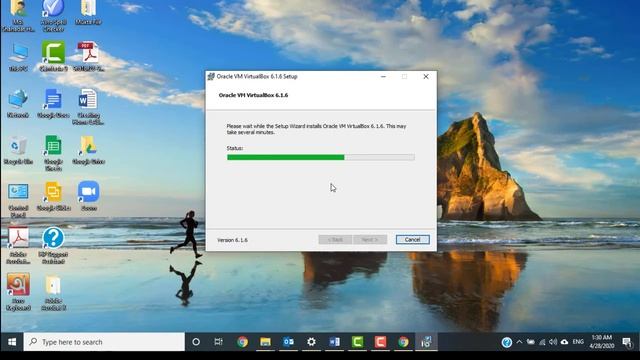Select the Google Sheets desktop shortcut
This screenshot has width=640, height=360.
tap(53, 153)
